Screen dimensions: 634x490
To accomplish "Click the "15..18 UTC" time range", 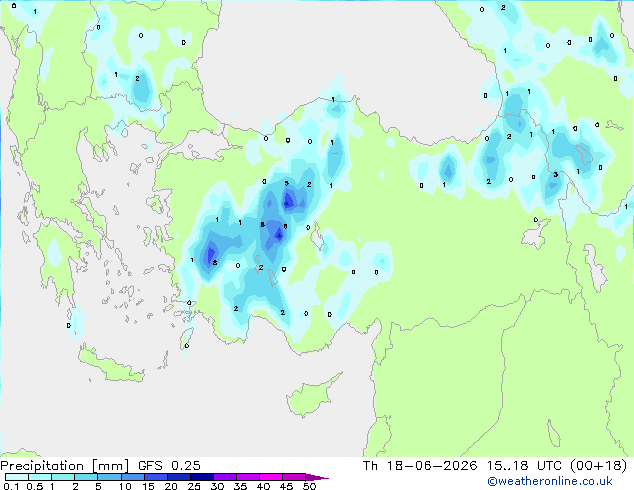I will coord(524,466).
